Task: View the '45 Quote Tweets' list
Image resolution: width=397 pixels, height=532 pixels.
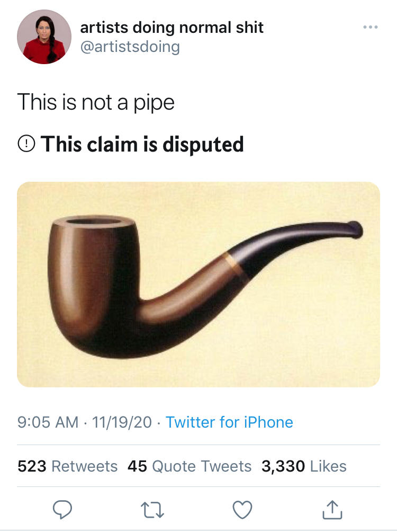Action: point(190,466)
